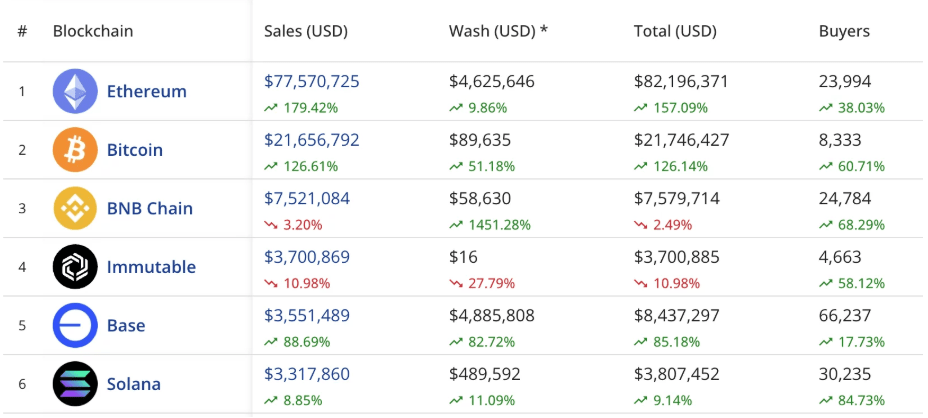The image size is (928, 418).
Task: Click the Base logo icon
Action: tap(75, 326)
